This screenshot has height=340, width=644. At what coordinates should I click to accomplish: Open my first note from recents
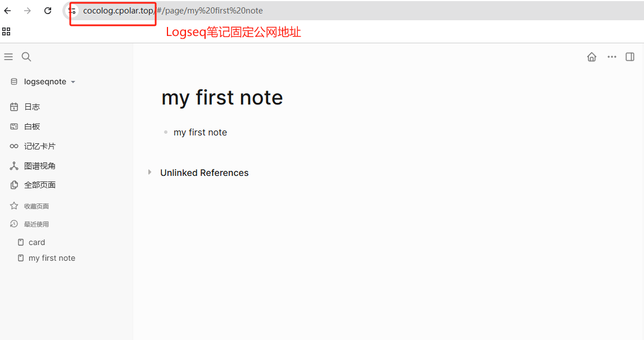(x=51, y=258)
